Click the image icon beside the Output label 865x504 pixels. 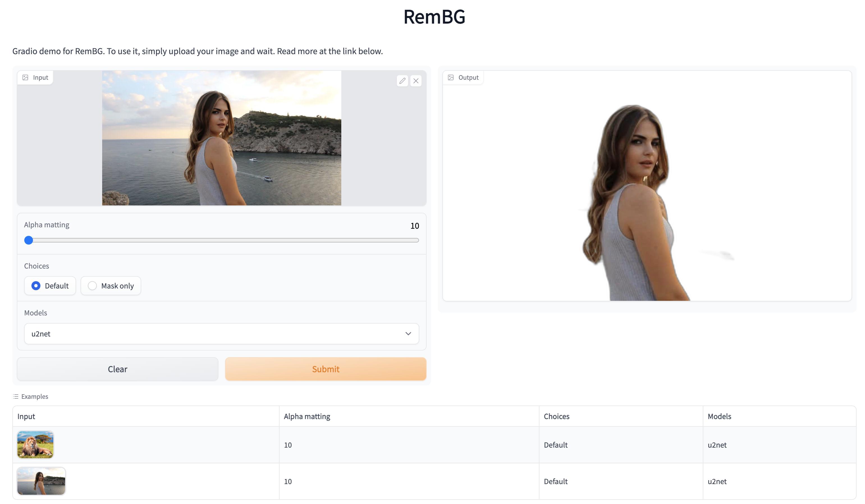(x=451, y=77)
